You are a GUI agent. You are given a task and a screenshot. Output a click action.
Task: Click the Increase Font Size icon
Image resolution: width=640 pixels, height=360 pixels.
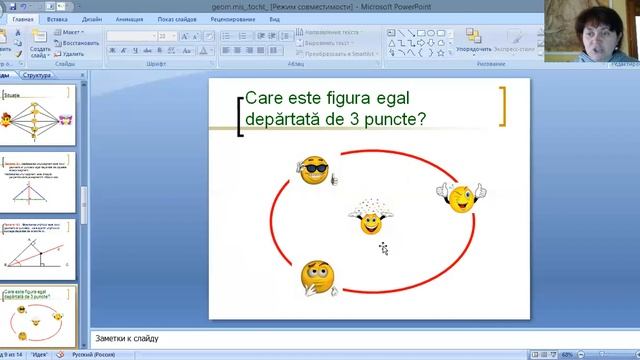click(184, 36)
